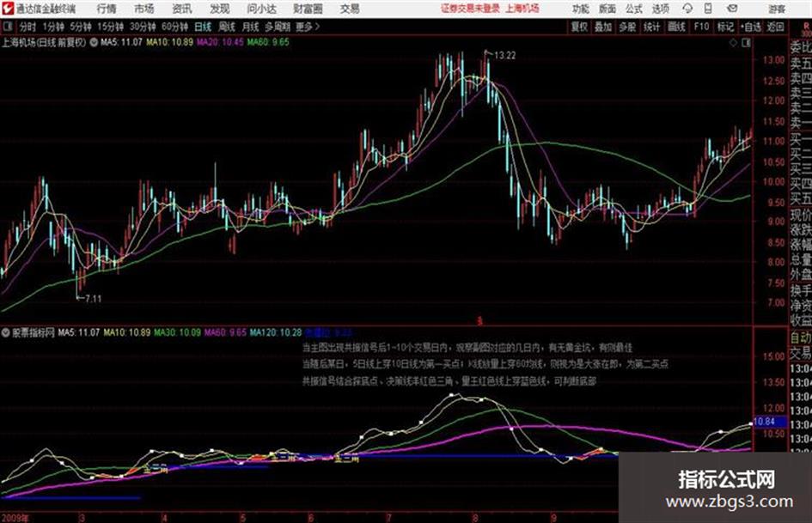Image resolution: width=812 pixels, height=523 pixels.
Task: Click the MA120: 10.28 label in sub chart
Action: pos(276,332)
